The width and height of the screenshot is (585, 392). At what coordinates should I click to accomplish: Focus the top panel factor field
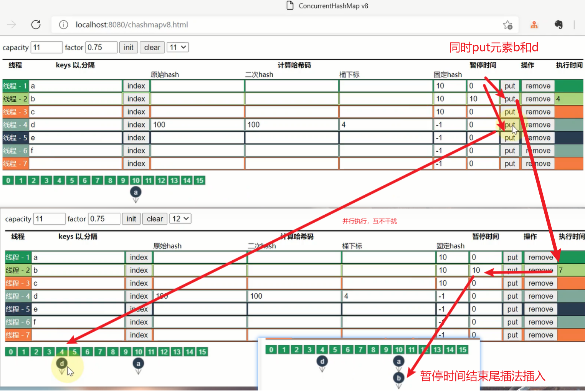101,47
